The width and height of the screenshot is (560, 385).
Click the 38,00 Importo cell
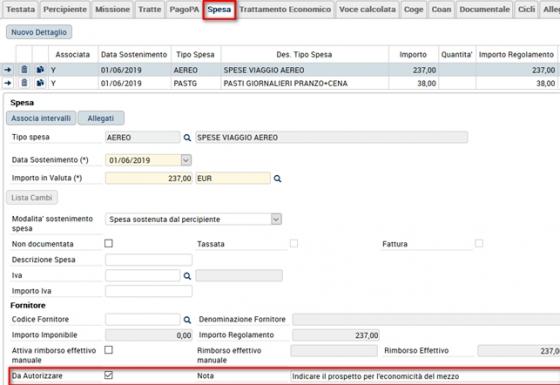[414, 83]
